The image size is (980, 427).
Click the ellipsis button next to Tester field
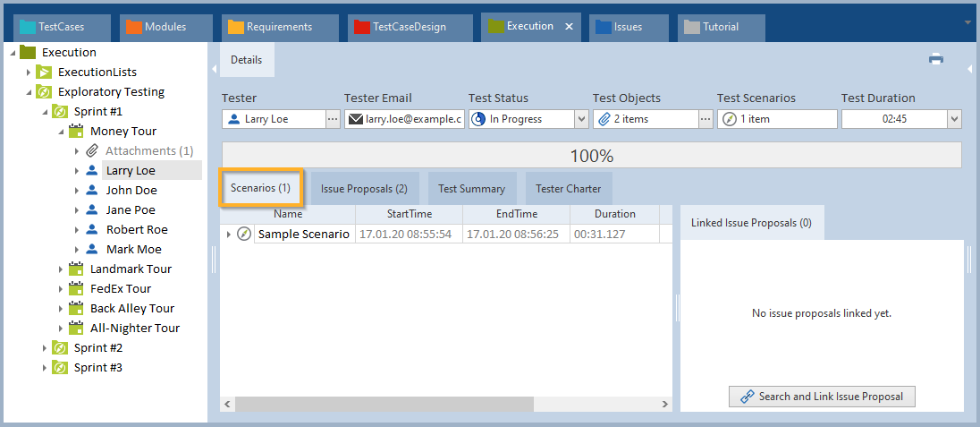point(332,119)
